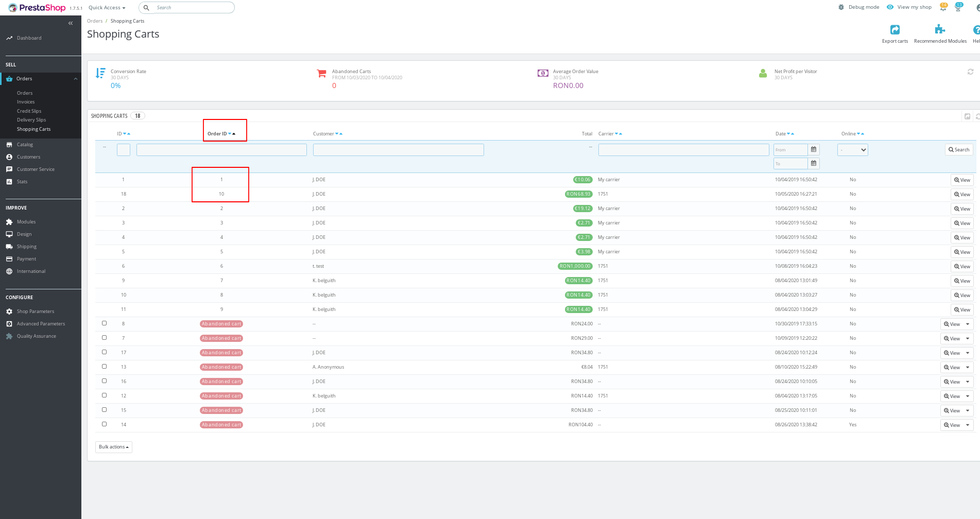The image size is (980, 519).
Task: Open Modules puzzle icon in sidebar
Action: (x=9, y=222)
